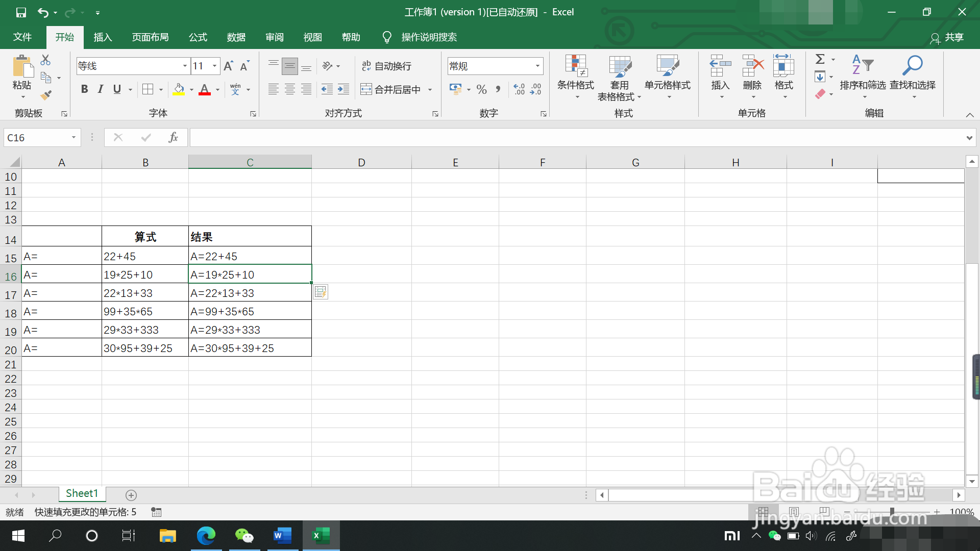Expand the Name Box dropdown
The width and height of the screenshot is (980, 551).
coord(73,137)
